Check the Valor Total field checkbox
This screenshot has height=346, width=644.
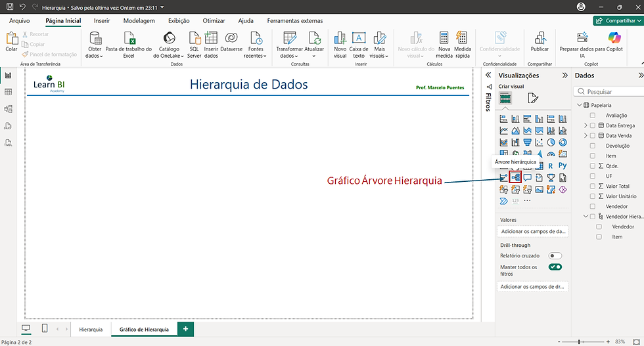[593, 186]
